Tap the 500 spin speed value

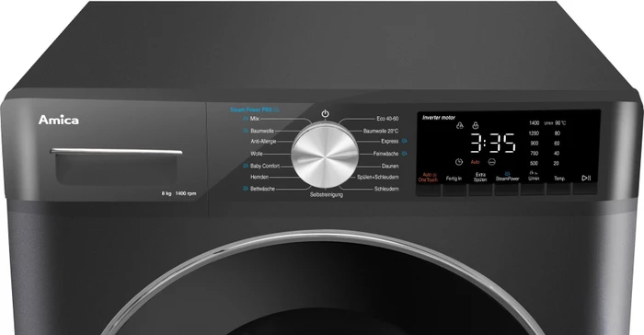point(535,163)
